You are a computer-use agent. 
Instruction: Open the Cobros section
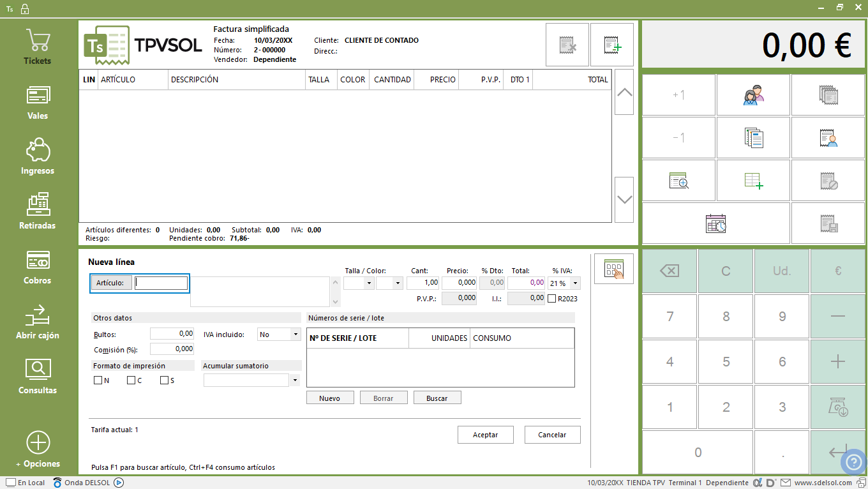[38, 267]
